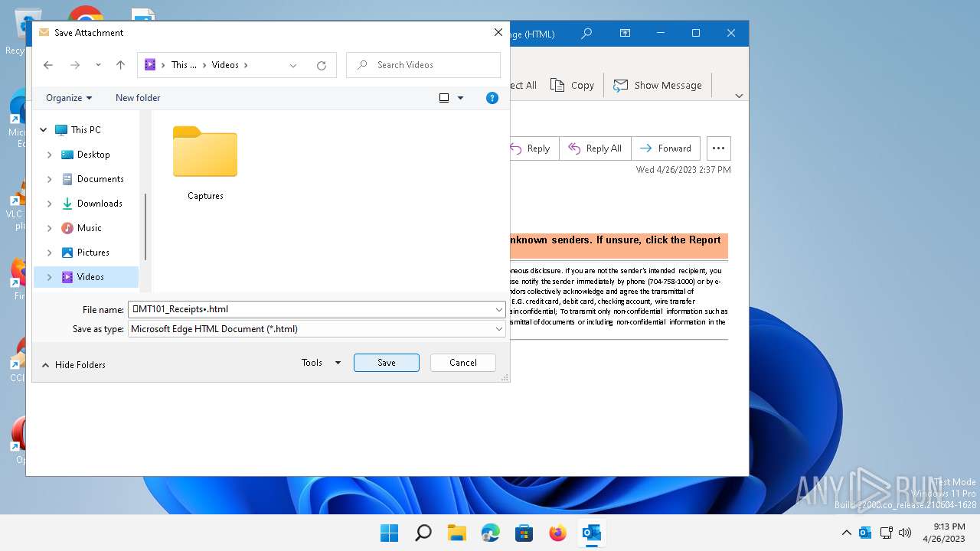Click Forward in the Outlook message
This screenshot has height=551, width=980.
665,148
